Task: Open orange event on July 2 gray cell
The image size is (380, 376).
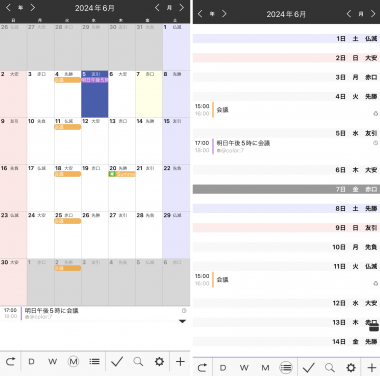Action: 68,268
